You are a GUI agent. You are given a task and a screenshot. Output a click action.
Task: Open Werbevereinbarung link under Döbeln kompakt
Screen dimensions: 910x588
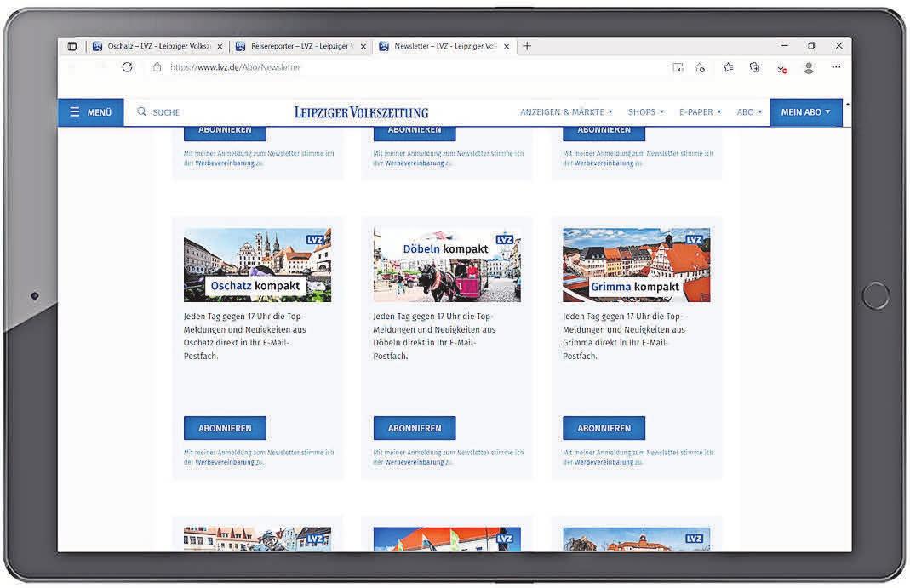click(415, 462)
